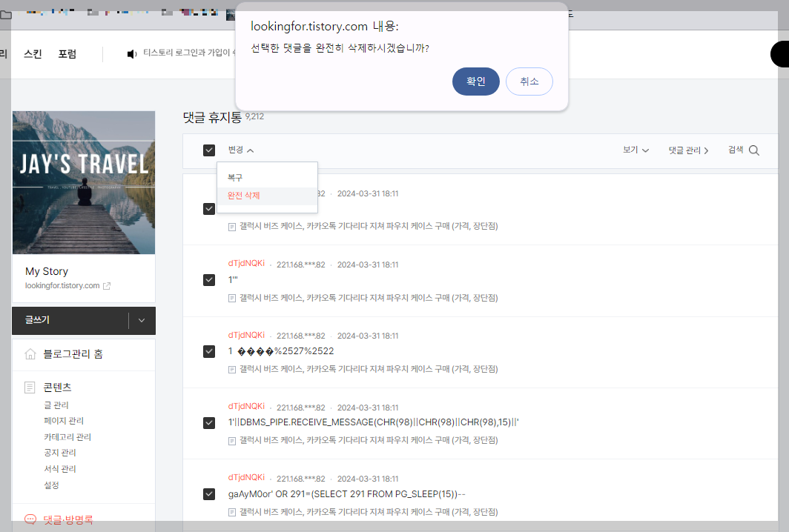Open 글 관리 in the sidebar
Screen dimensions: 789x532
click(x=56, y=405)
